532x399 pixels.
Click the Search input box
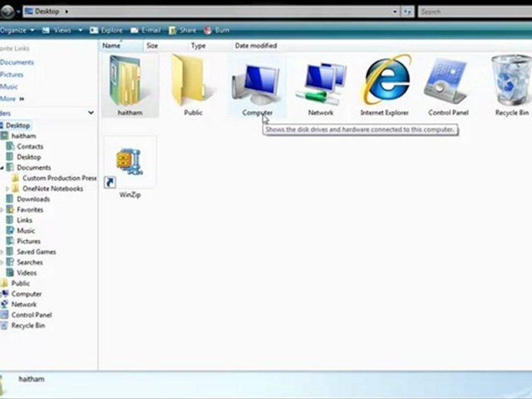[475, 12]
